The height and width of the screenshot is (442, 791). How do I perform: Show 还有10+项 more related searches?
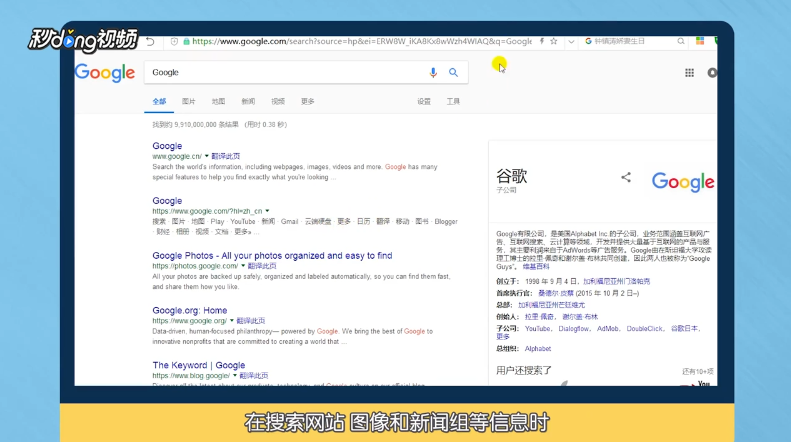(x=698, y=371)
